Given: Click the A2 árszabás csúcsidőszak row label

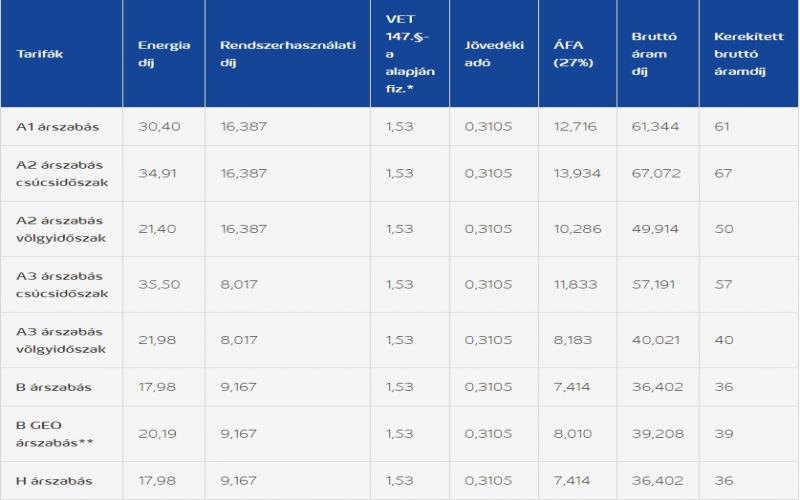Looking at the screenshot, I should 62,173.
